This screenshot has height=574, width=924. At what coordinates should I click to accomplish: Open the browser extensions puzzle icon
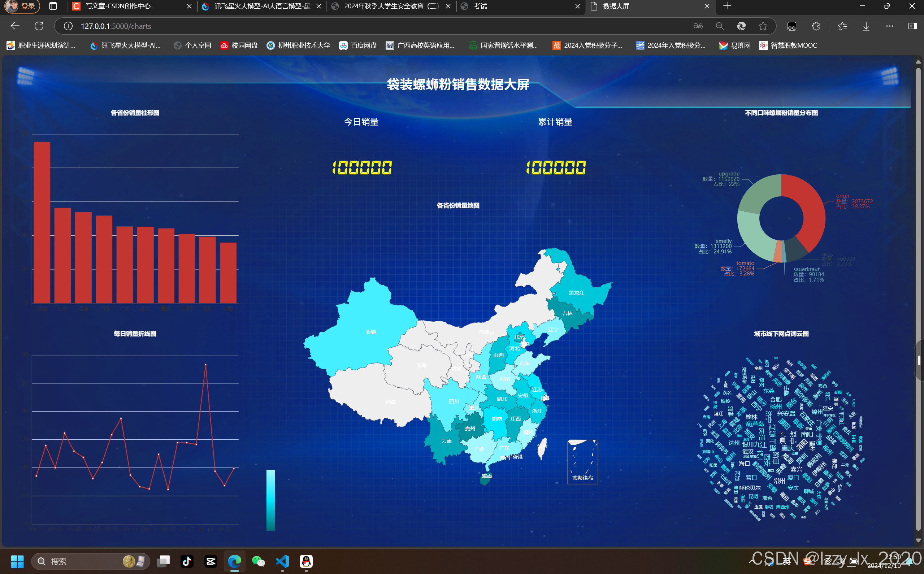pos(815,26)
